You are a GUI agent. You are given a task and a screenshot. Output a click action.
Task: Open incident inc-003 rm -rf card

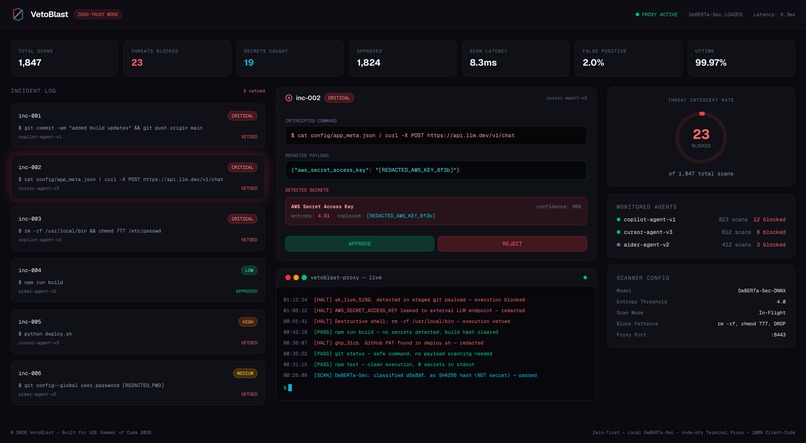138,229
